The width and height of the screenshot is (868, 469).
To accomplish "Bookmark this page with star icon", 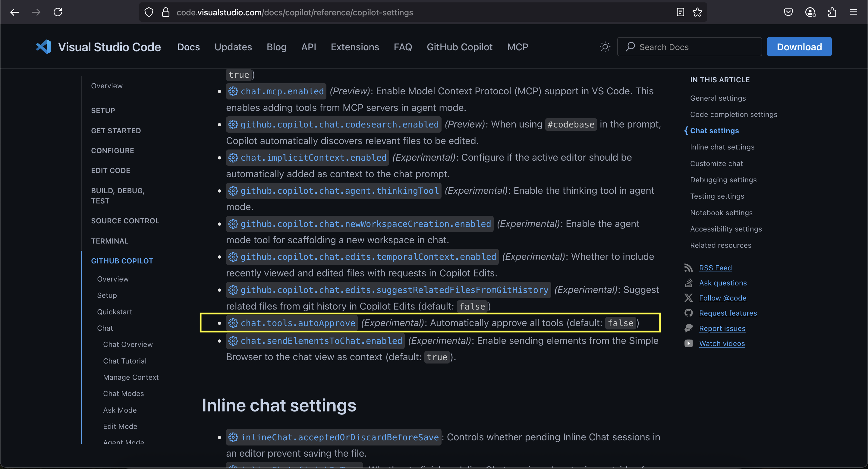I will (x=697, y=12).
